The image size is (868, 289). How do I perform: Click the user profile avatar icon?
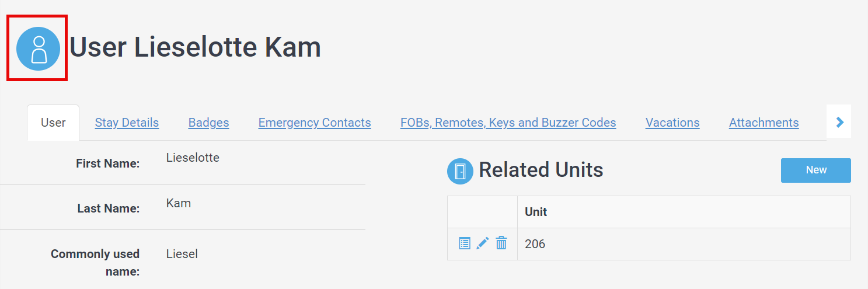(x=39, y=48)
